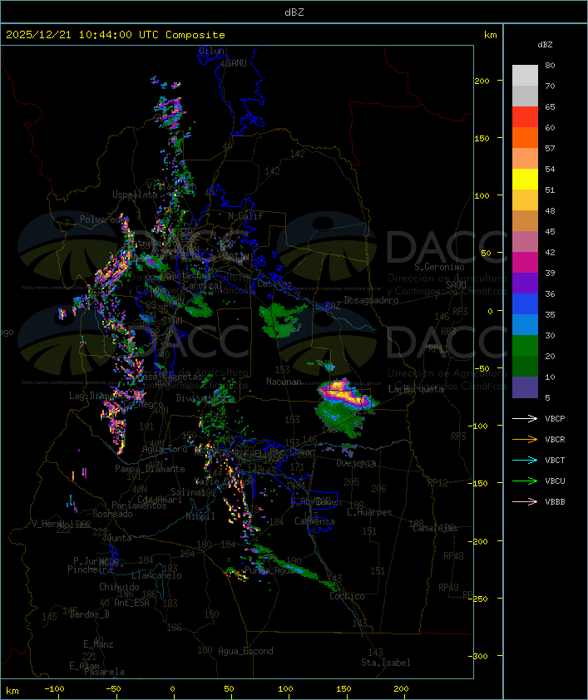588x700 pixels.
Task: Pick the magenta legend swatch between 39 and 42
Action: pyautogui.click(x=525, y=263)
